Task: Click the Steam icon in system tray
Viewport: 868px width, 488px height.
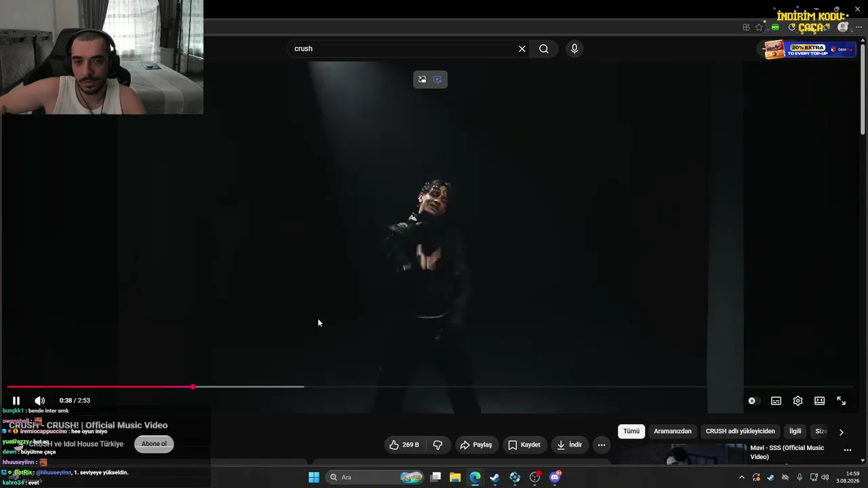Action: click(770, 477)
